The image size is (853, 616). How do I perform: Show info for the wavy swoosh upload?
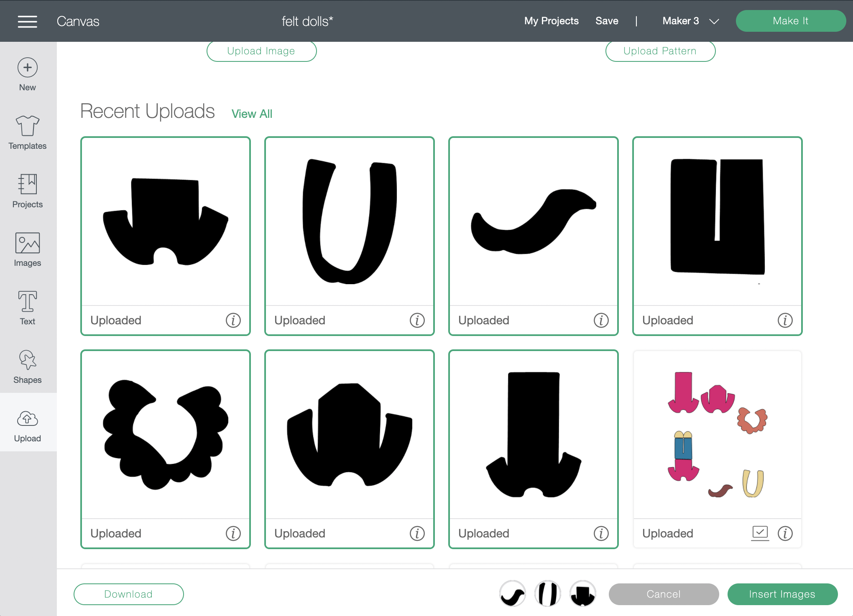(x=601, y=321)
